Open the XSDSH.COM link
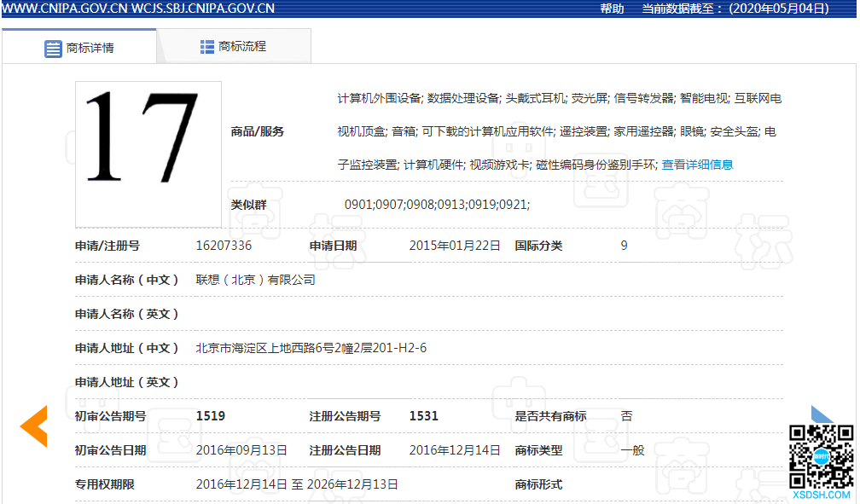Image resolution: width=860 pixels, height=504 pixels. pyautogui.click(x=821, y=495)
